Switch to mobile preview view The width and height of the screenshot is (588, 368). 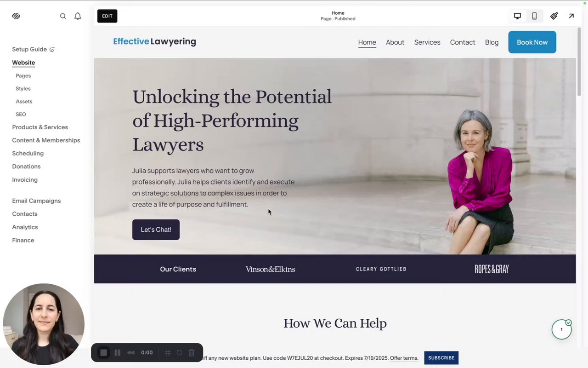534,16
